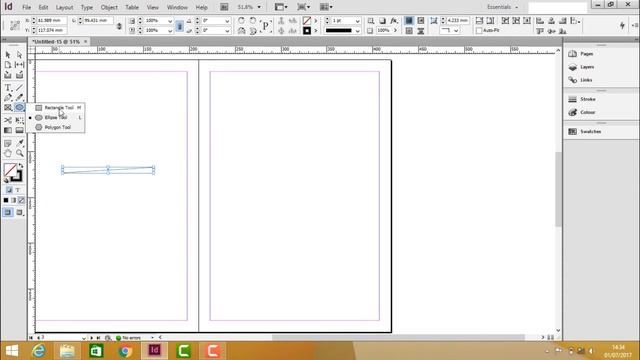Open the Layout menu
This screenshot has width=640, height=360.
[x=64, y=7]
